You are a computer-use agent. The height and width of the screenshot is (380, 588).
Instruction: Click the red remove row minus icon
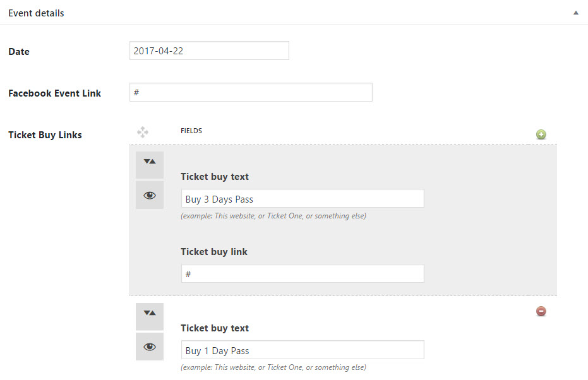pos(541,311)
